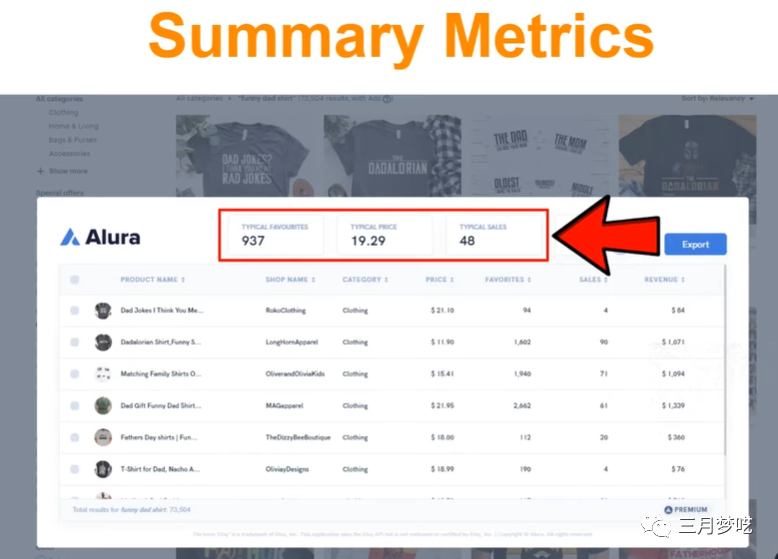Image resolution: width=778 pixels, height=559 pixels.
Task: Click the Fathers Day shirts product avatar
Action: [x=103, y=437]
